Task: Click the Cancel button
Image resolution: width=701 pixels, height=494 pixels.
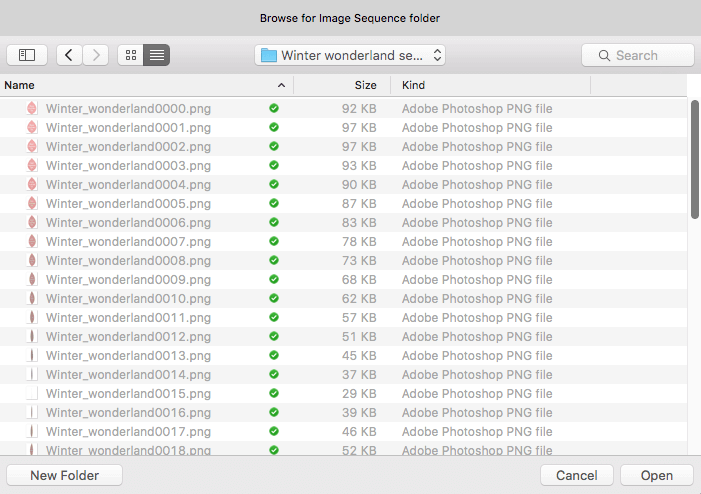Action: click(x=577, y=475)
